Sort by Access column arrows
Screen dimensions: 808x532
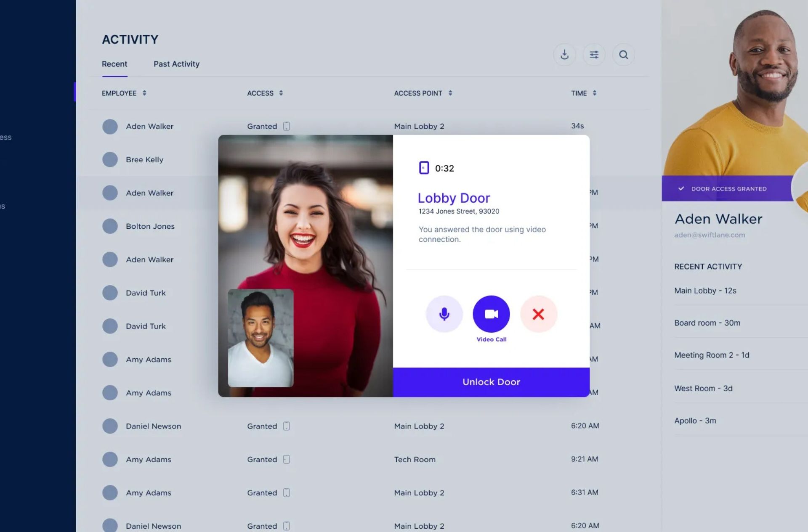[281, 93]
